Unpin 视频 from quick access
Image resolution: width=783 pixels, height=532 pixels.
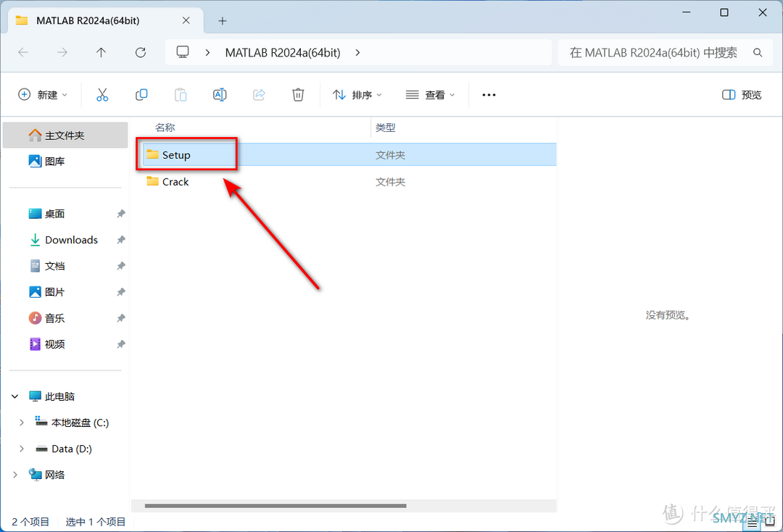pyautogui.click(x=121, y=344)
